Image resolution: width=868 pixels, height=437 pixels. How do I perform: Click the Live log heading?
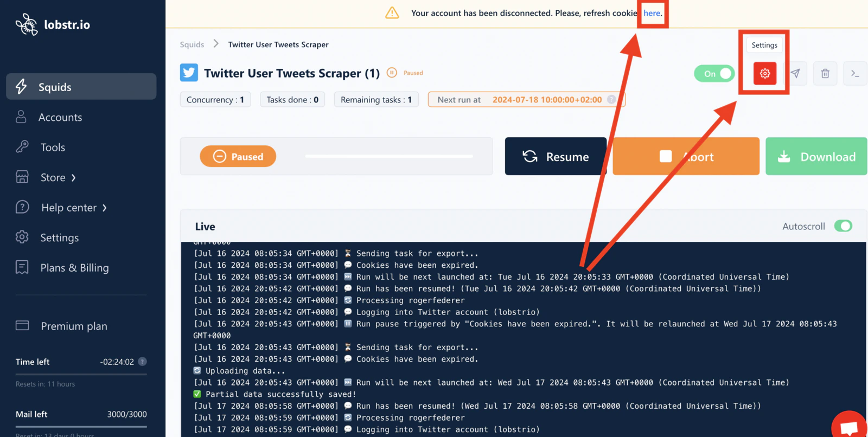[x=205, y=227]
